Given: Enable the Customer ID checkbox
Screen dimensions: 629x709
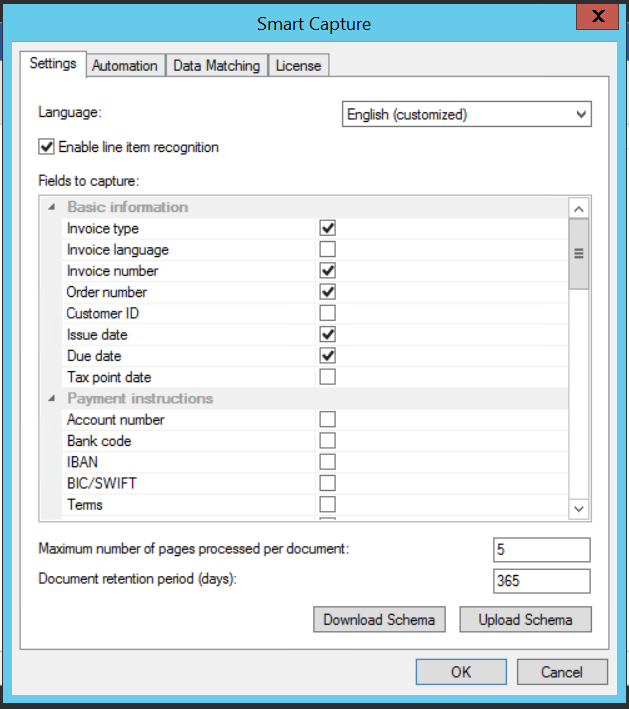Looking at the screenshot, I should [x=327, y=313].
